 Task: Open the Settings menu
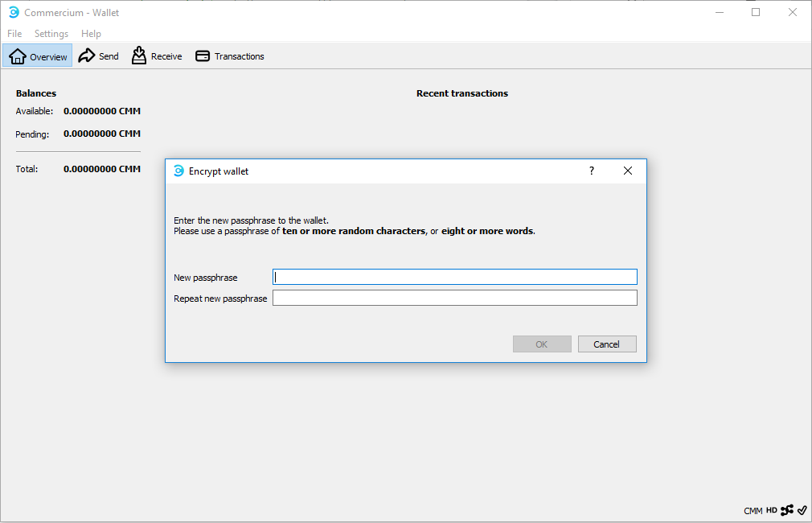coord(51,34)
